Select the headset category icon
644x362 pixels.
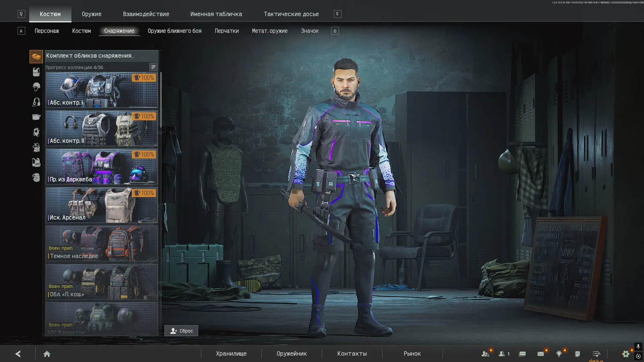point(36,102)
